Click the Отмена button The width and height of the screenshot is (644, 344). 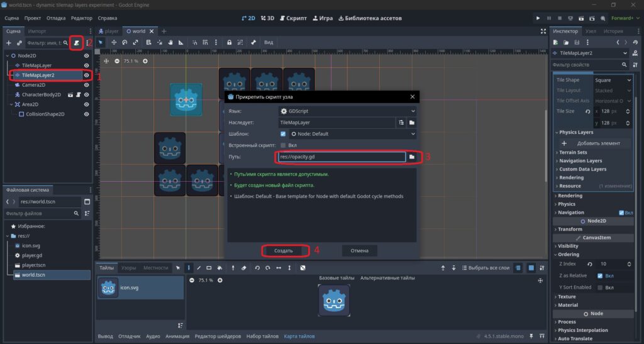click(359, 250)
